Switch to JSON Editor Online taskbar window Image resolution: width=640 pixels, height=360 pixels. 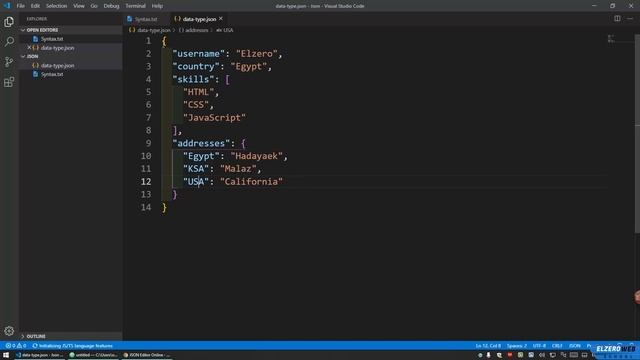pos(147,355)
